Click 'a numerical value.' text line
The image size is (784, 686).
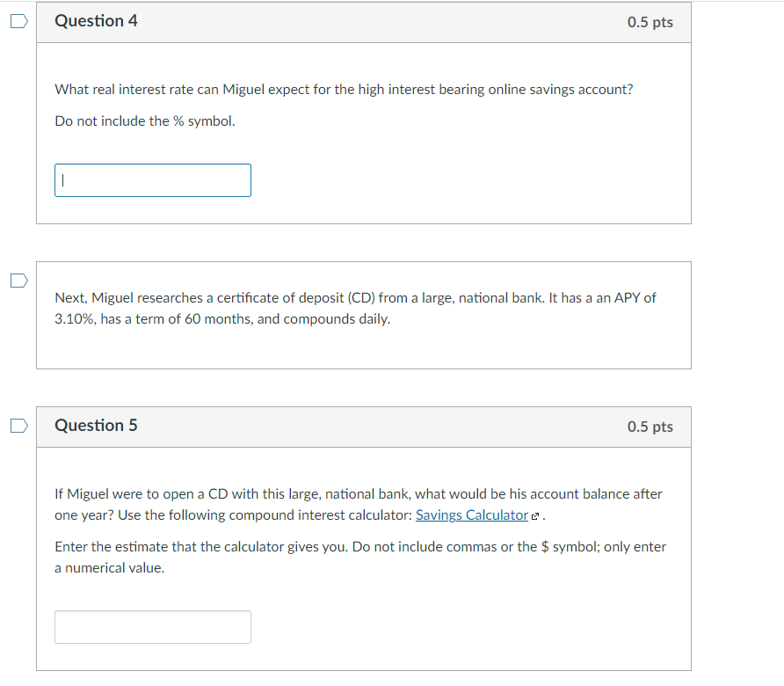109,568
